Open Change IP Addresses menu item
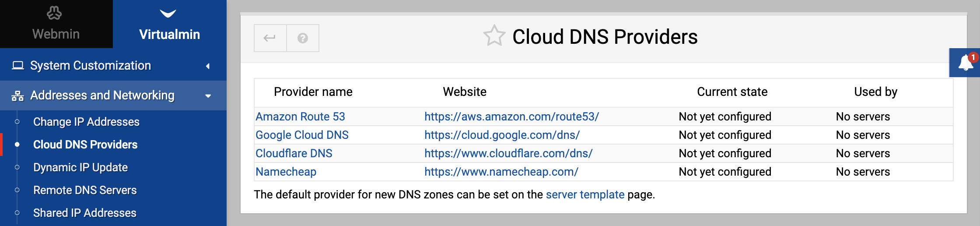This screenshot has height=226, width=980. tap(86, 122)
